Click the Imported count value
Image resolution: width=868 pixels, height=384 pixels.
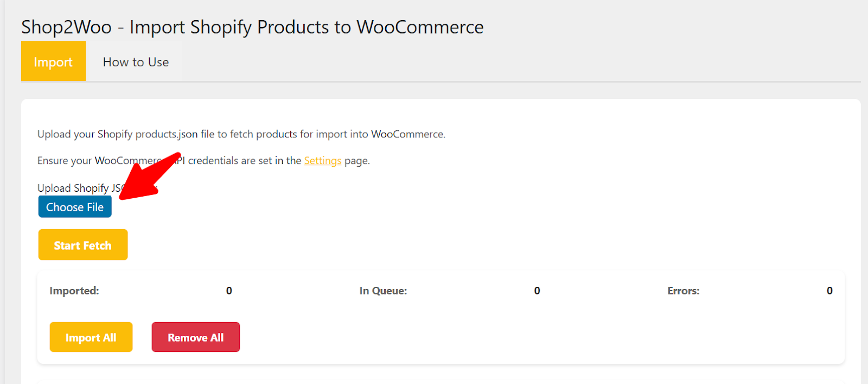229,291
